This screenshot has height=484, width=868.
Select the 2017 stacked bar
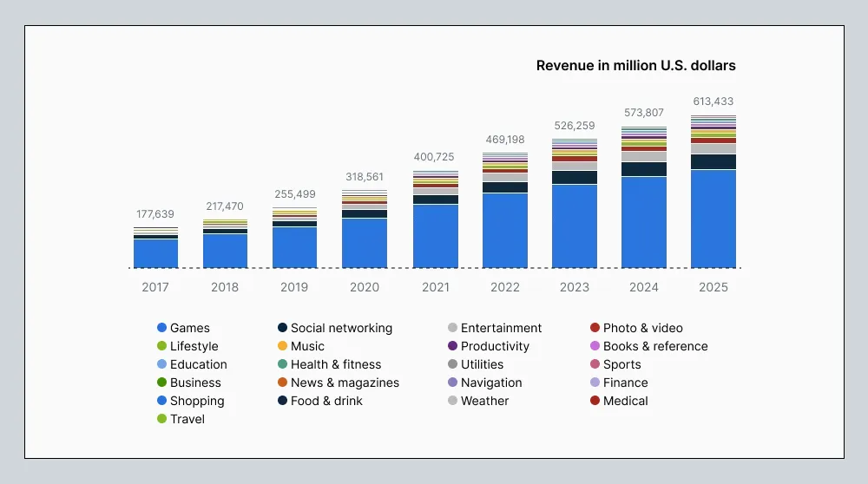(x=155, y=252)
